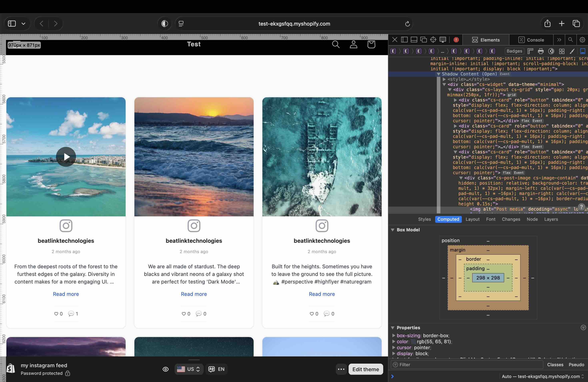The image size is (588, 382).
Task: Show the red error indicator in the console
Action: point(456,40)
